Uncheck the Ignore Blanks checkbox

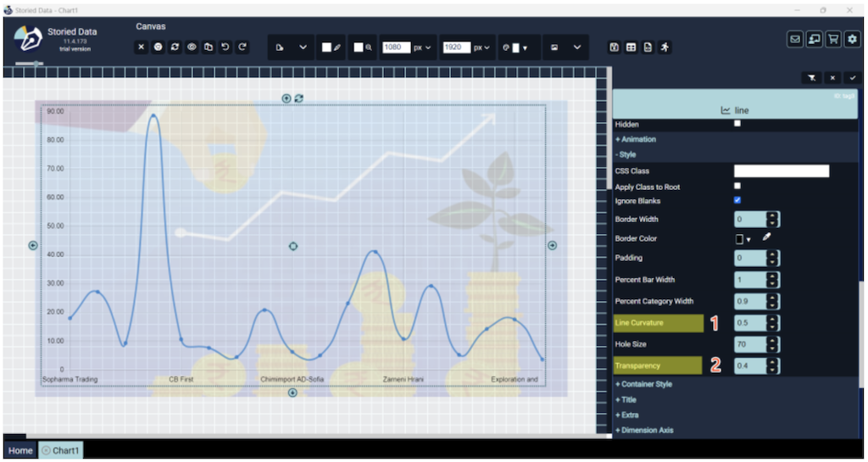pyautogui.click(x=737, y=201)
